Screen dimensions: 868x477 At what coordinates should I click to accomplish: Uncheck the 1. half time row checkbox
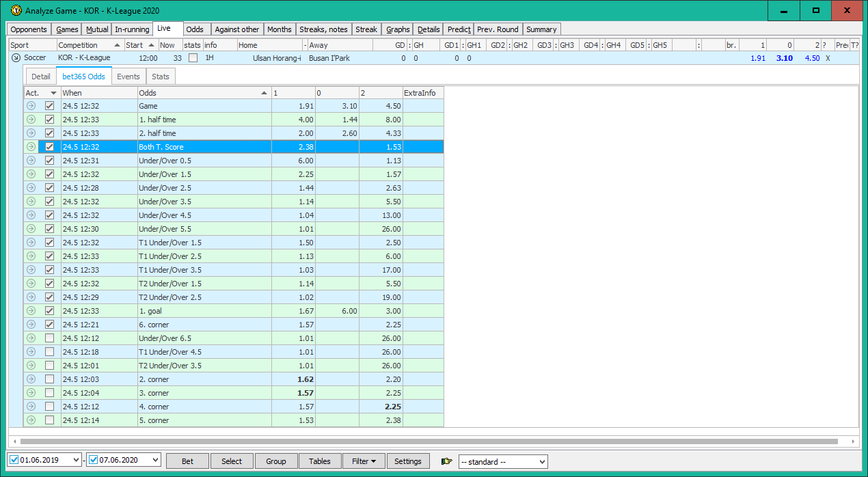point(49,119)
